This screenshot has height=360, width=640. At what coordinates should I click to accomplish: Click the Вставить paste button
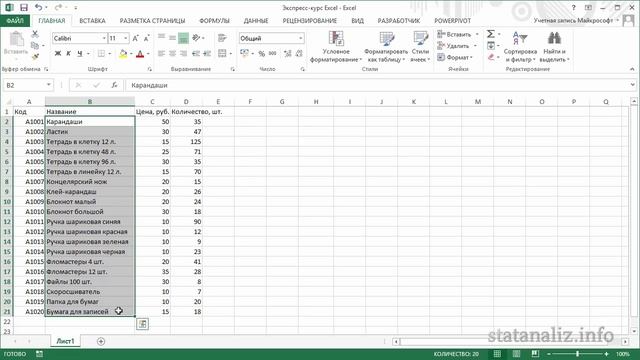click(16, 44)
